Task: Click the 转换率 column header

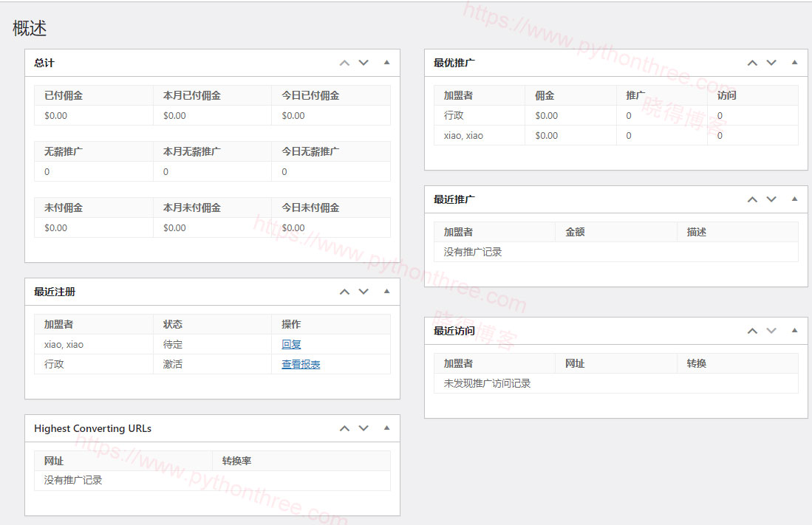Action: click(236, 461)
